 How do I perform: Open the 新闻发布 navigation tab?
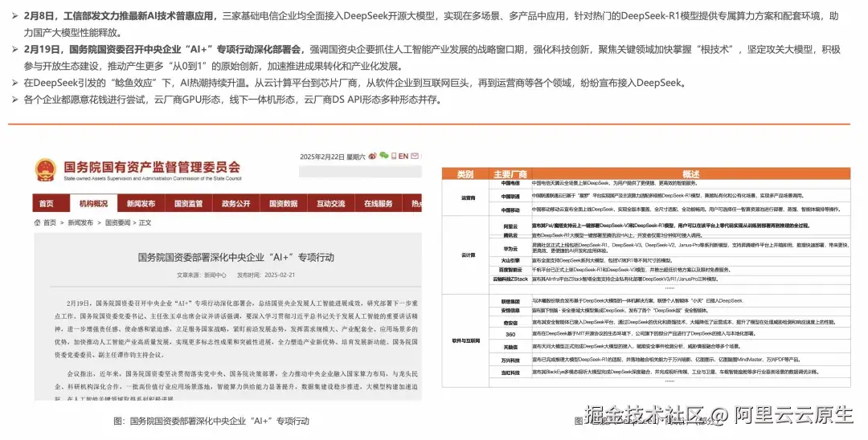pos(141,203)
